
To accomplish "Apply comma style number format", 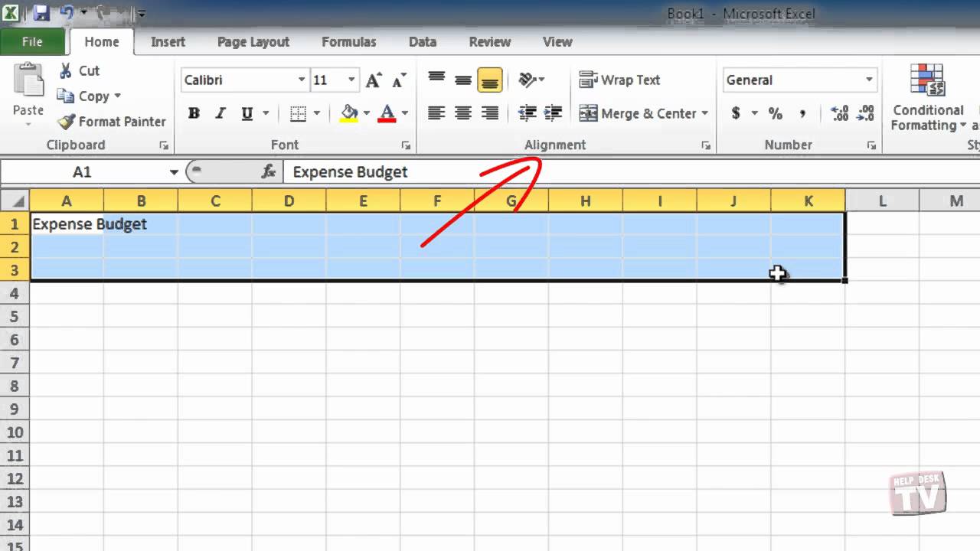I will pos(802,113).
